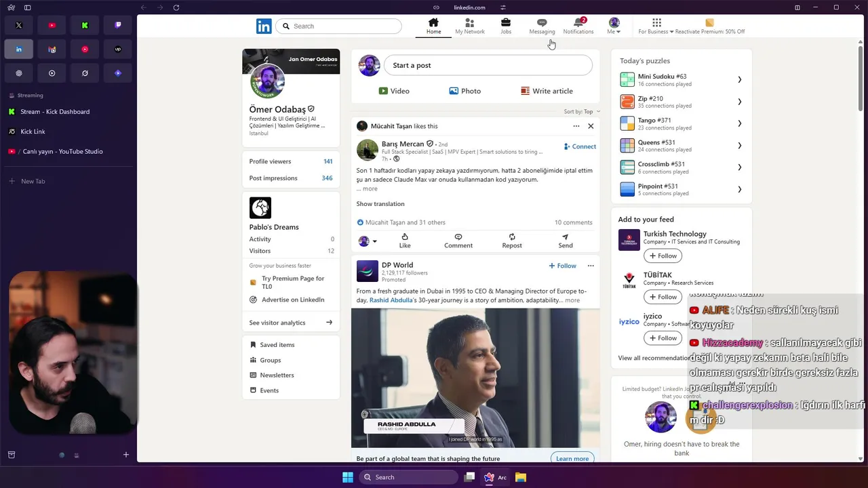Screen dimensions: 868x488
Task: Open Messaging tab
Action: (542, 26)
